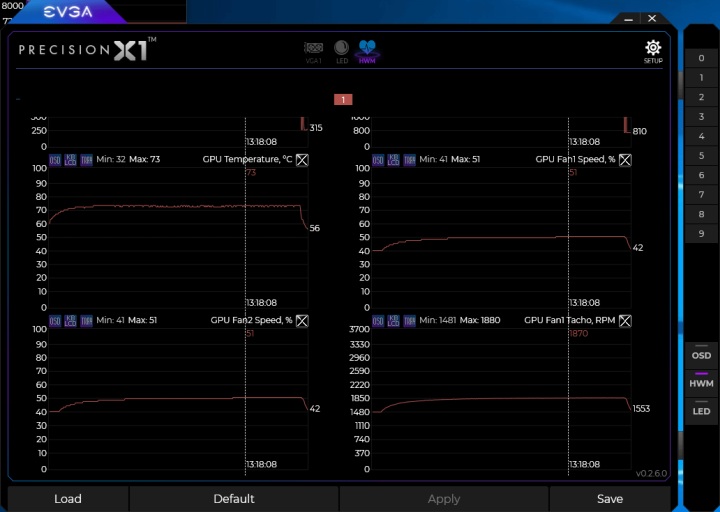Select profile slot 0
Viewport: 720px width, 512px height.
pos(701,58)
